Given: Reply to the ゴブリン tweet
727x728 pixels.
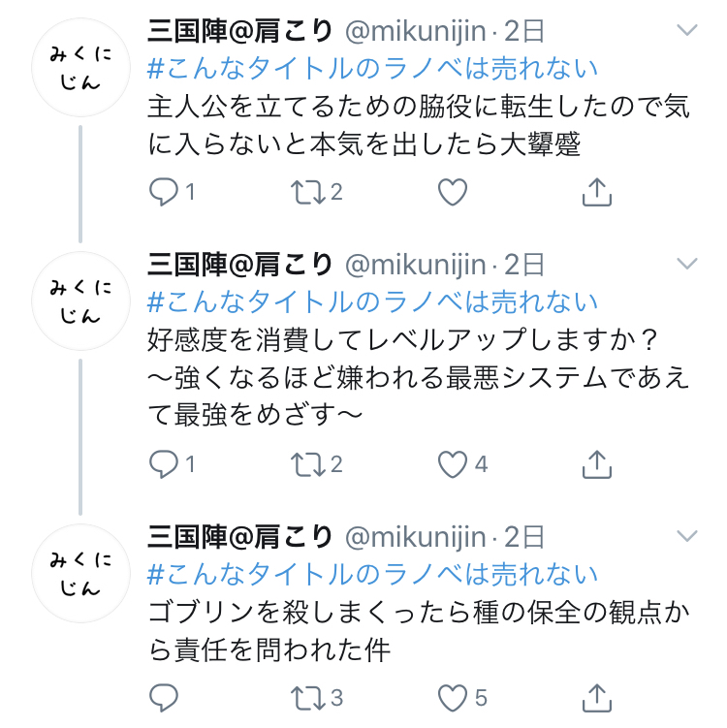Looking at the screenshot, I should [x=163, y=697].
